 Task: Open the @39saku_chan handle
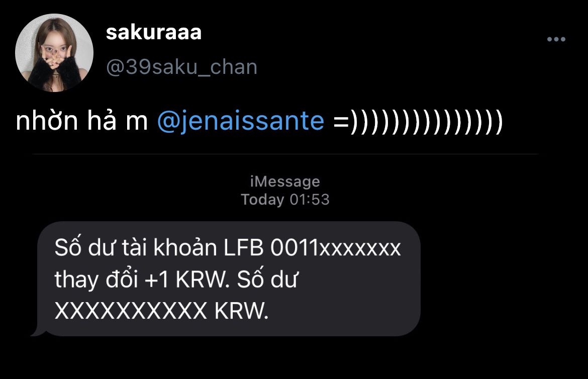(181, 67)
